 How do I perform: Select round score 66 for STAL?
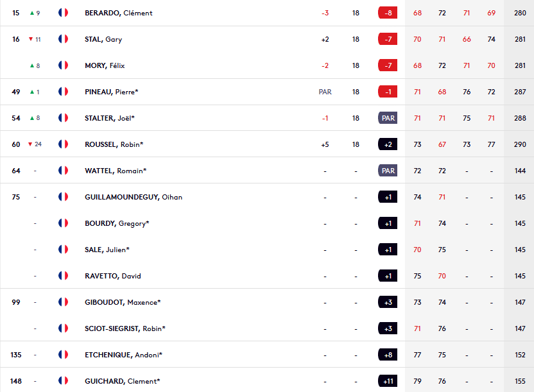(x=467, y=40)
